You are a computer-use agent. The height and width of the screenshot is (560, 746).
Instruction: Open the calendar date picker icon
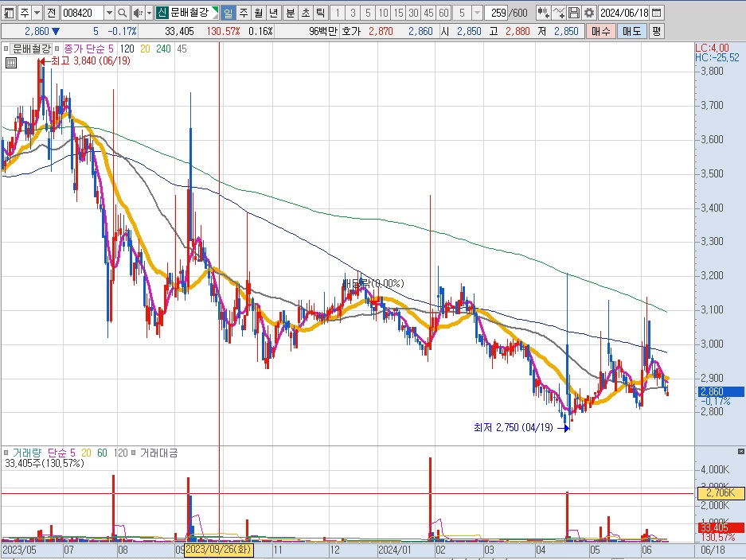point(657,13)
